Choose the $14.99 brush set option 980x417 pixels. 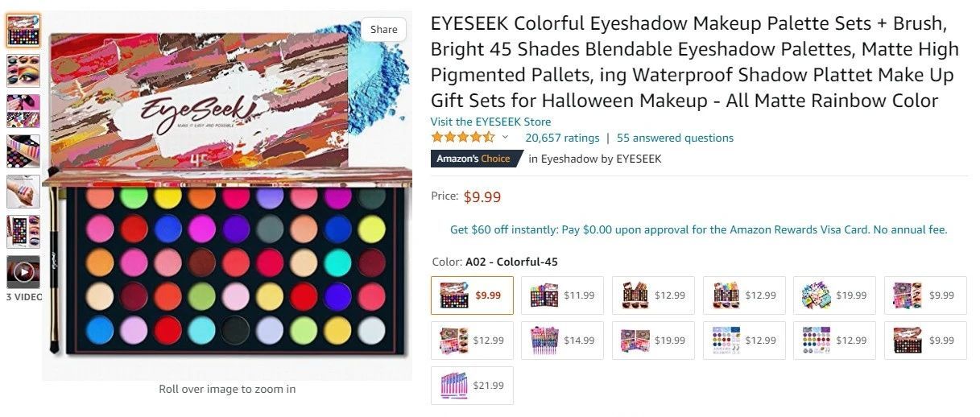pyautogui.click(x=563, y=341)
